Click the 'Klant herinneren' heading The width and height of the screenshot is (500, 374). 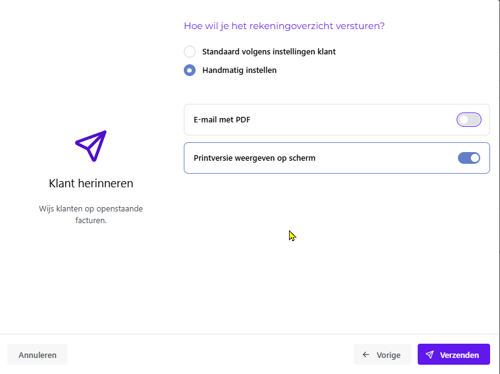click(x=91, y=183)
